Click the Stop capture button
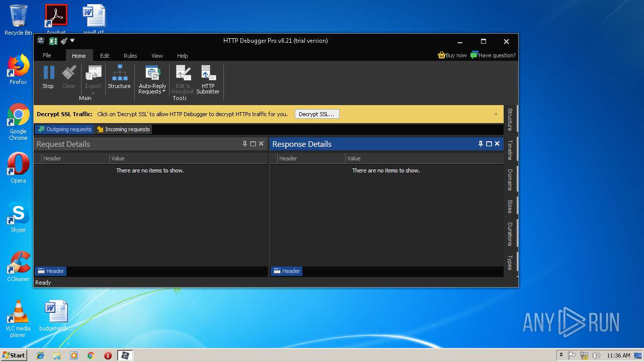 pyautogui.click(x=48, y=77)
